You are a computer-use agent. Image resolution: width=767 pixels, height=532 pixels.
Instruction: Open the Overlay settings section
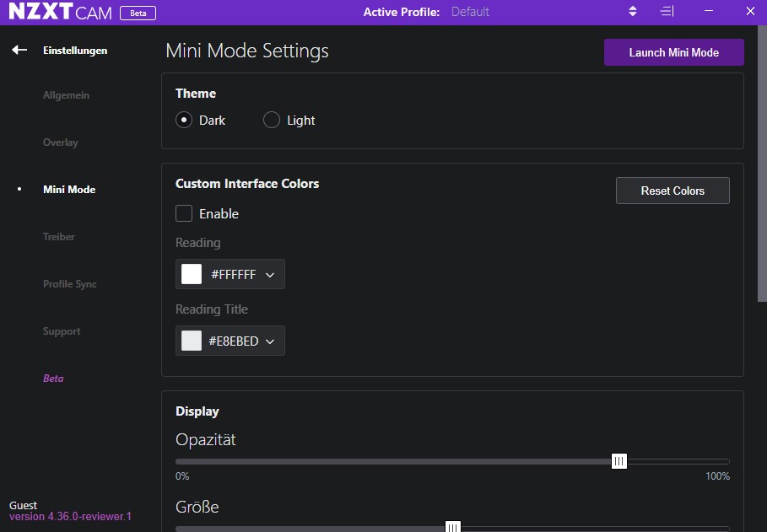coord(60,142)
